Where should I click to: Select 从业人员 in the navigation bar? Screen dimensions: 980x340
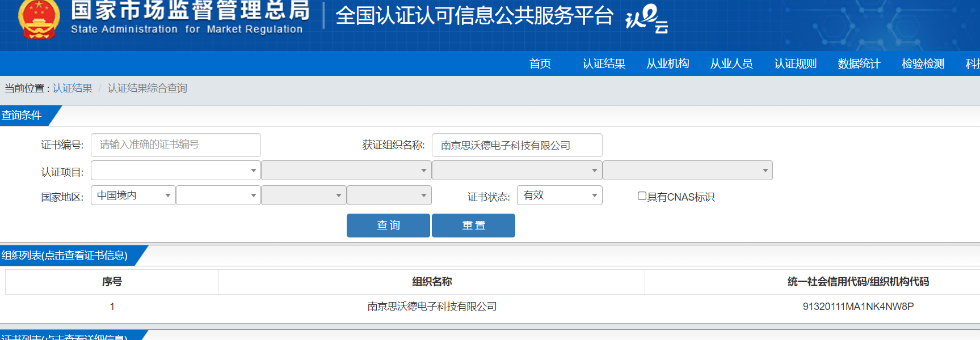coord(731,63)
